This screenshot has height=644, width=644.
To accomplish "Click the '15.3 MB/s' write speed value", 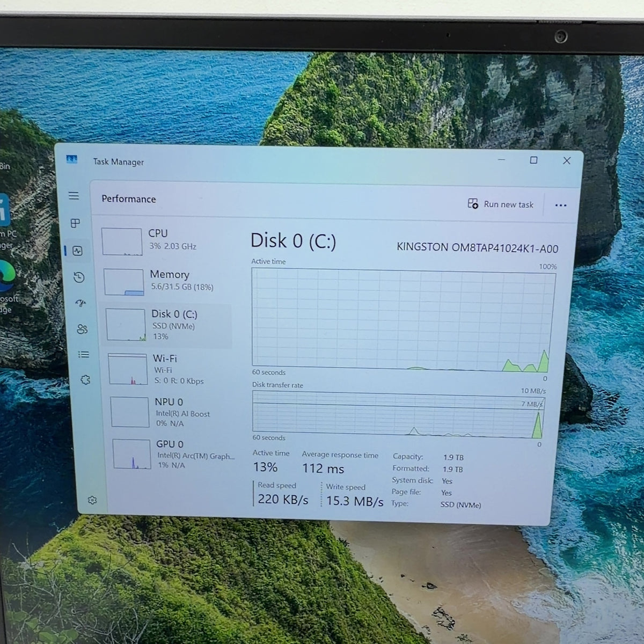I will [355, 501].
